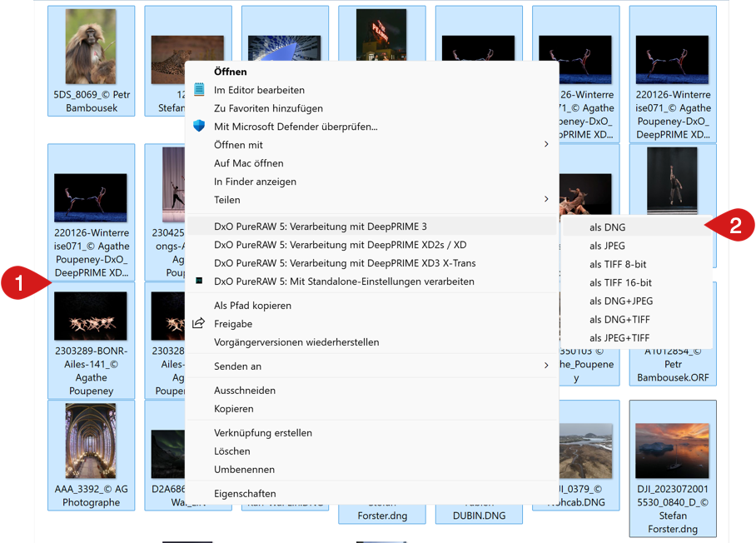Image resolution: width=756 pixels, height=543 pixels.
Task: Select als TIFF 8-bit
Action: pyautogui.click(x=618, y=264)
